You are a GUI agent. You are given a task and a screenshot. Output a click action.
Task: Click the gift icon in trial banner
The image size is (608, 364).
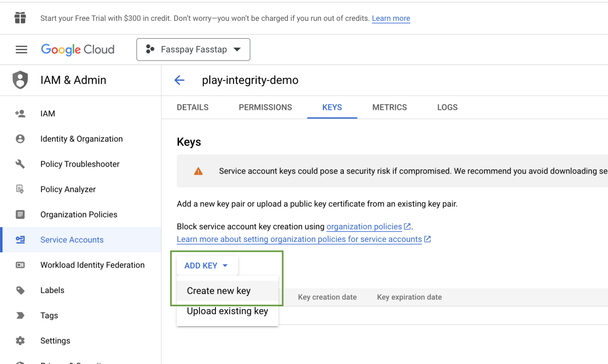[x=20, y=18]
